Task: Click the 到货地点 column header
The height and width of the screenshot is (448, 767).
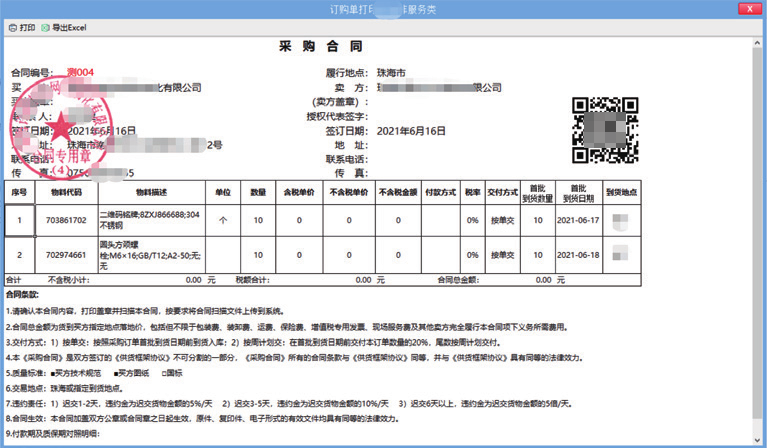Action: tap(621, 193)
